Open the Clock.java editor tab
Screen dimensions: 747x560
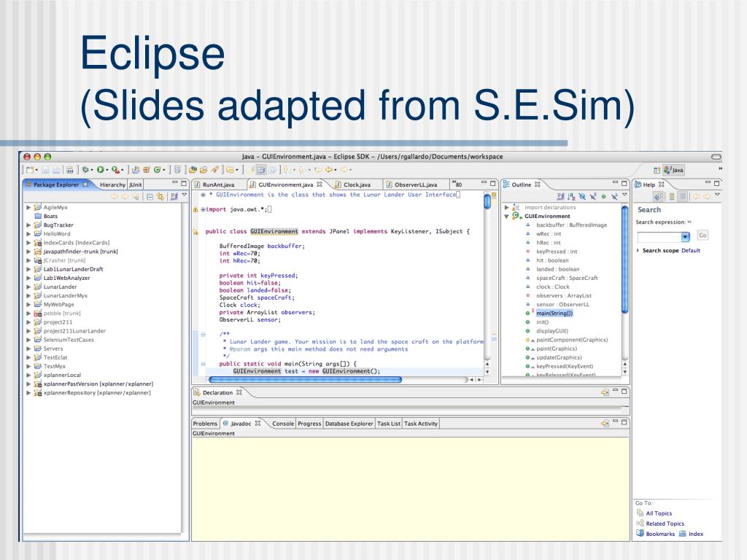(357, 184)
